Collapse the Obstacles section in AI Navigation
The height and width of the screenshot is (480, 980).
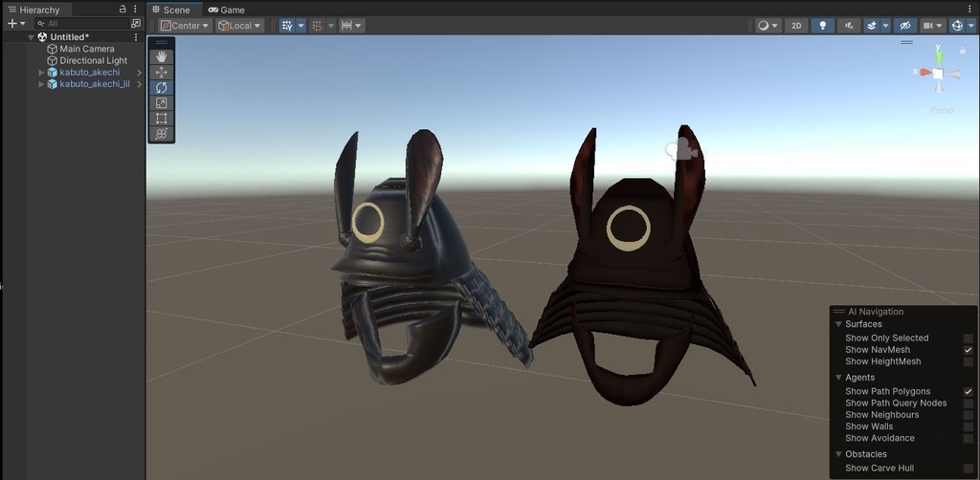pos(838,454)
